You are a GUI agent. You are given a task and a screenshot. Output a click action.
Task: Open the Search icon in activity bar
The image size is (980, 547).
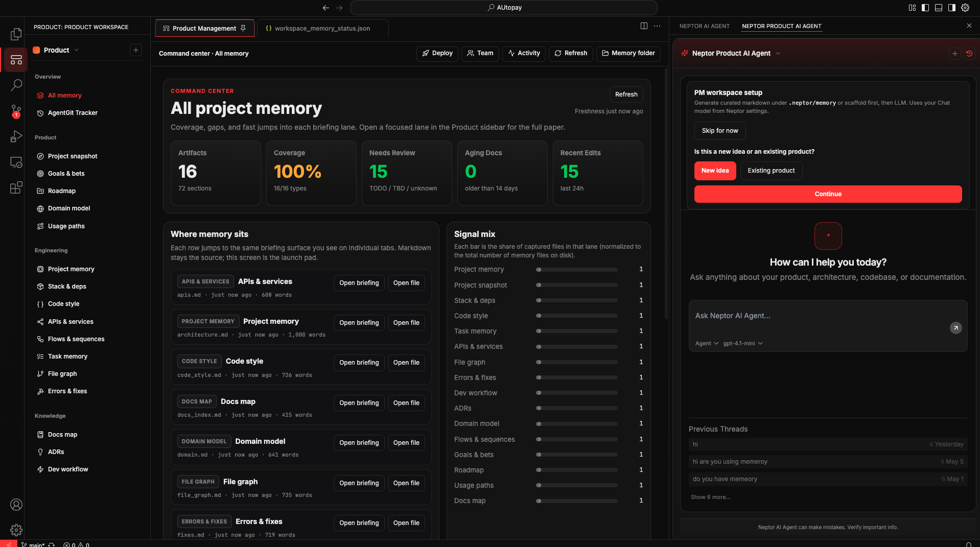click(16, 85)
